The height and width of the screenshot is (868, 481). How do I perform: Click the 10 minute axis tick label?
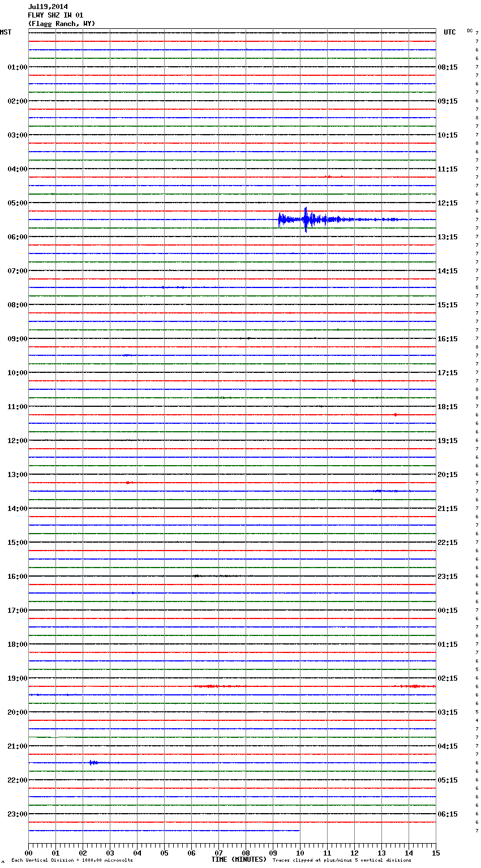pos(300,853)
